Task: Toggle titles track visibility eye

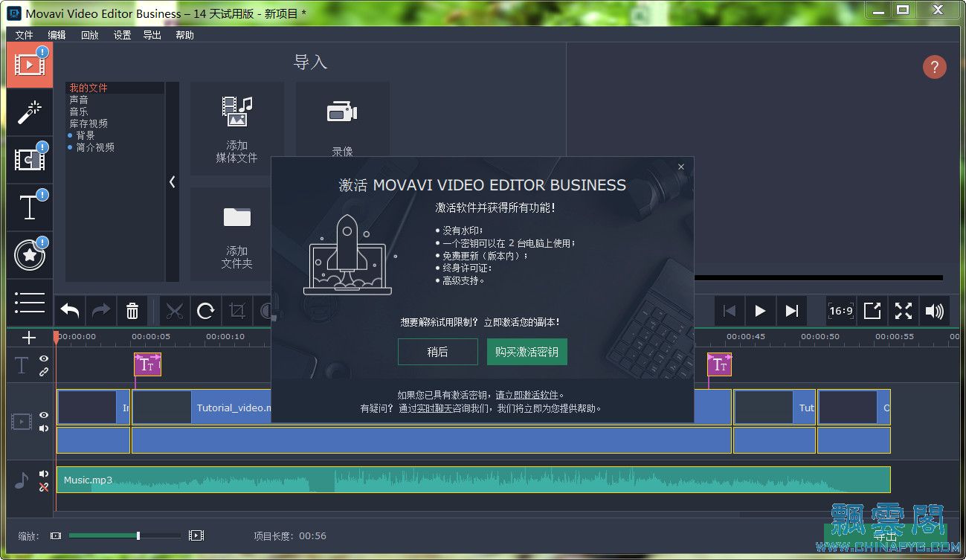Action: tap(44, 358)
